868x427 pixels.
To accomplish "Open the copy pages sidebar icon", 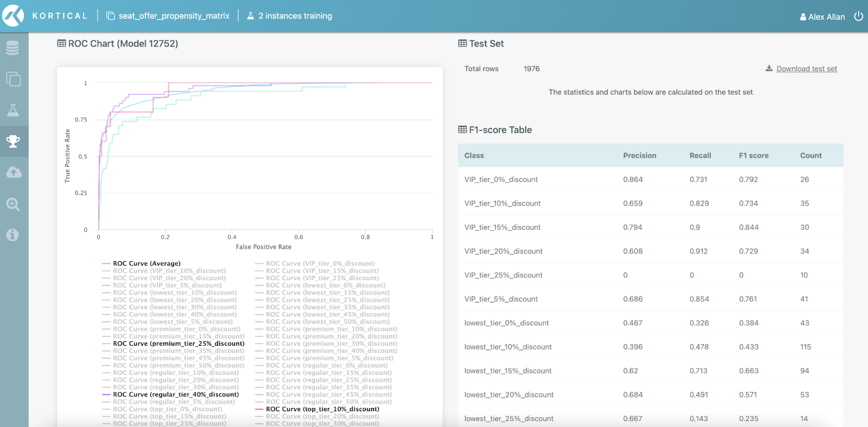I will [x=13, y=79].
